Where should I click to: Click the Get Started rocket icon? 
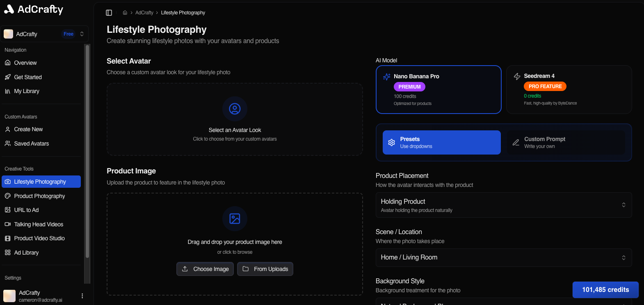(x=8, y=77)
